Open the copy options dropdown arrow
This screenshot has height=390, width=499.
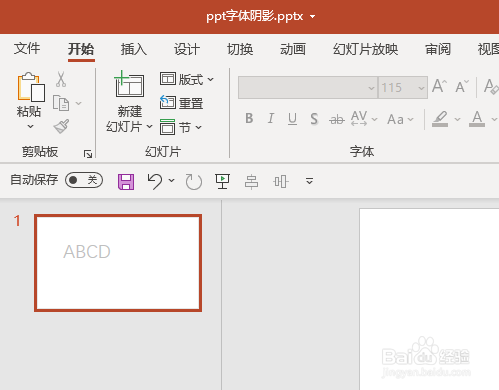[79, 103]
